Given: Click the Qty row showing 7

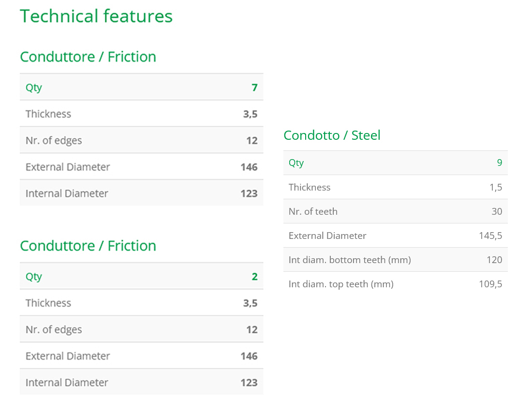Looking at the screenshot, I should point(142,87).
